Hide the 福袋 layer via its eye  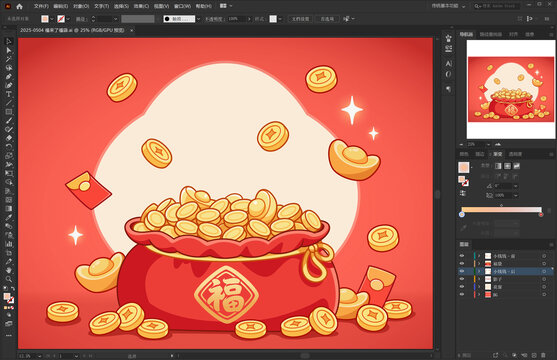point(462,264)
